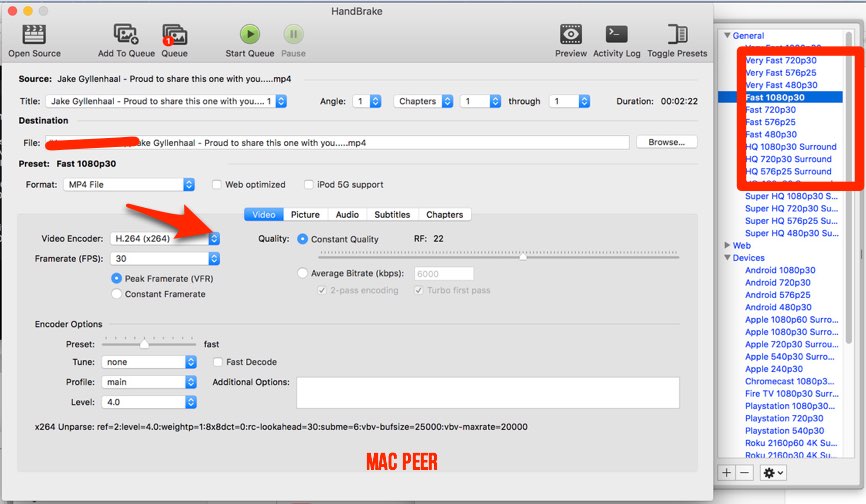Open the Preview eye icon
The width and height of the screenshot is (866, 504).
coord(571,34)
